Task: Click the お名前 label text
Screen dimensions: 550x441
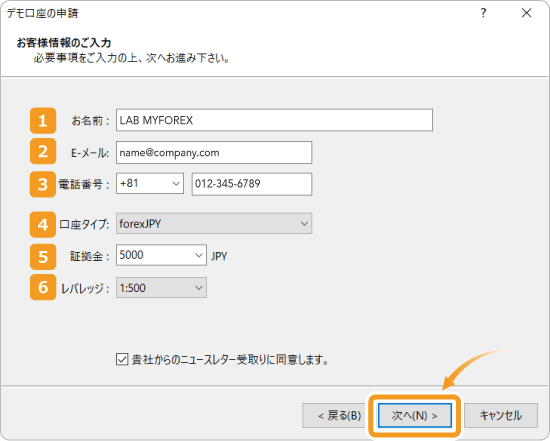Action: pos(90,121)
